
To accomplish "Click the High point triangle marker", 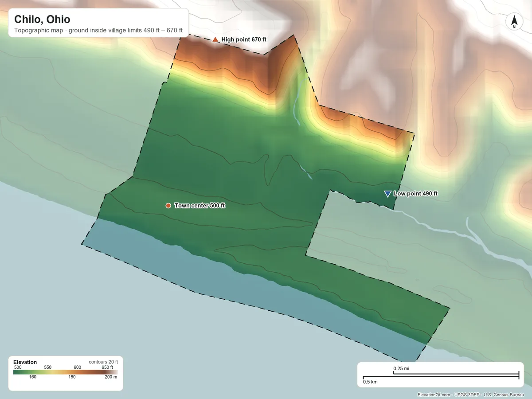I will [215, 39].
